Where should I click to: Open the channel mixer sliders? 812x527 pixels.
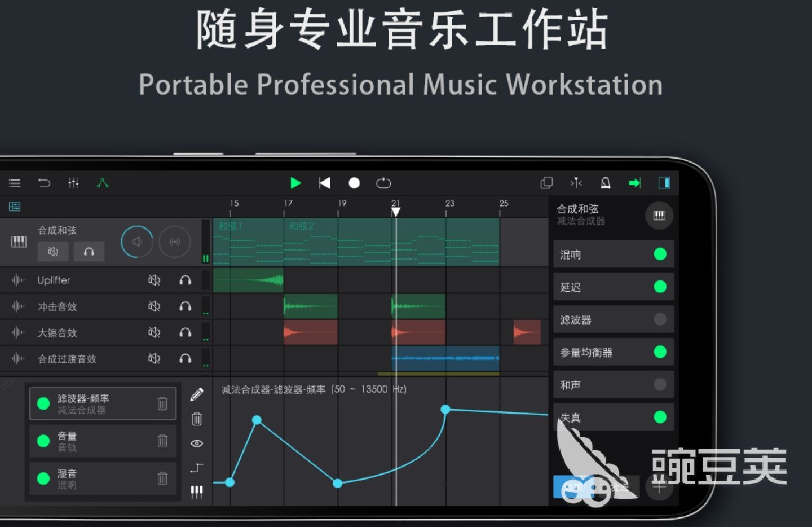[73, 183]
